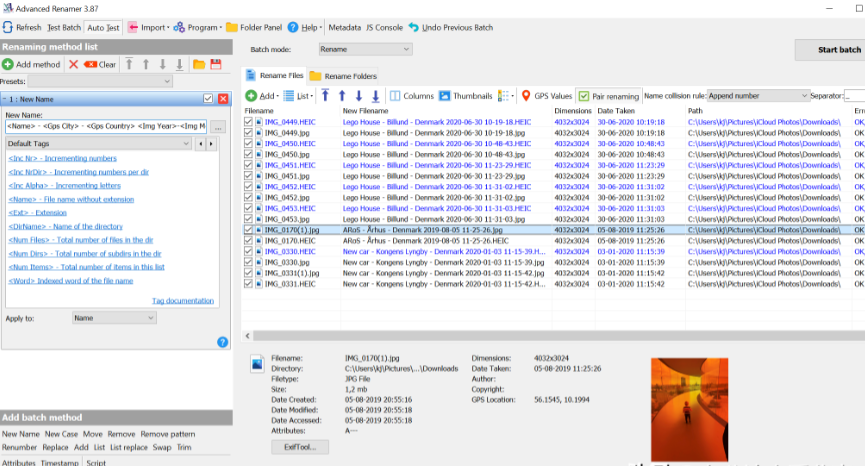
Task: Click green Add files plus icon
Action: [251, 96]
